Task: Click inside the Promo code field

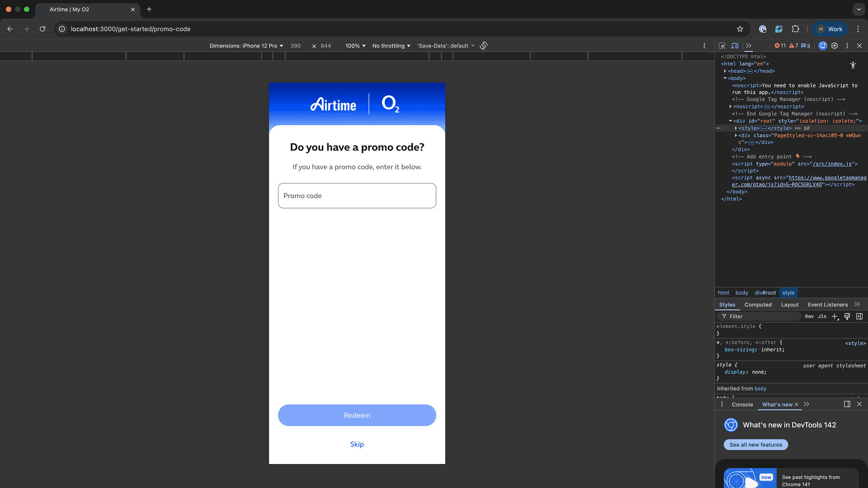Action: click(357, 196)
